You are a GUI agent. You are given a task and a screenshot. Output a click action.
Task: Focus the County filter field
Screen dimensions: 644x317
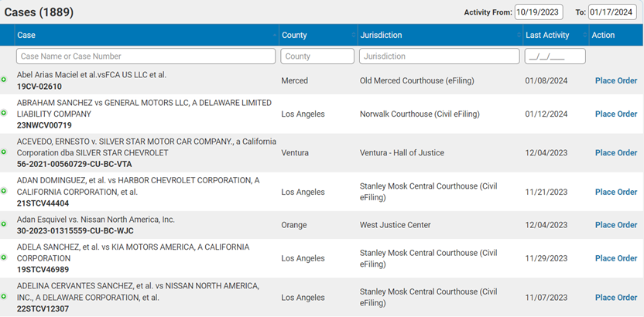tap(316, 56)
